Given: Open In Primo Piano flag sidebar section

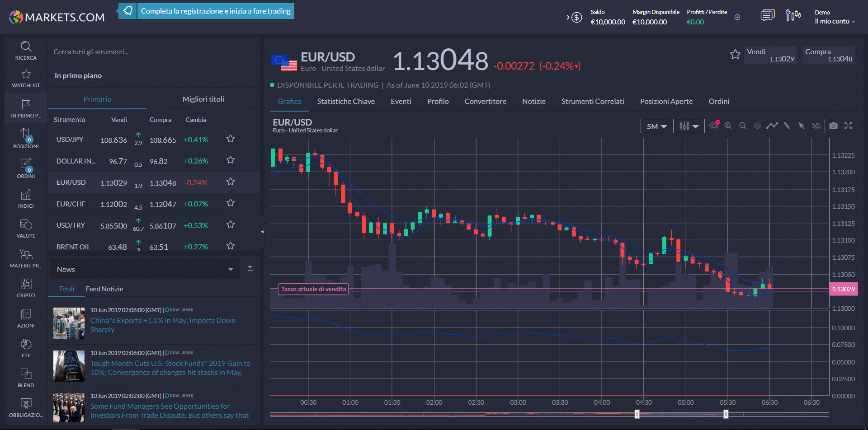Looking at the screenshot, I should [26, 108].
